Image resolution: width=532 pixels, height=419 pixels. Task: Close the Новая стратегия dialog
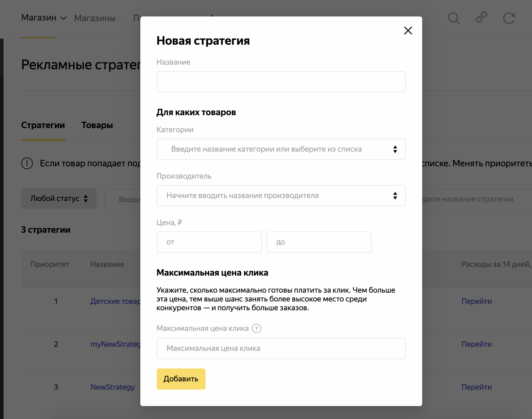click(408, 31)
